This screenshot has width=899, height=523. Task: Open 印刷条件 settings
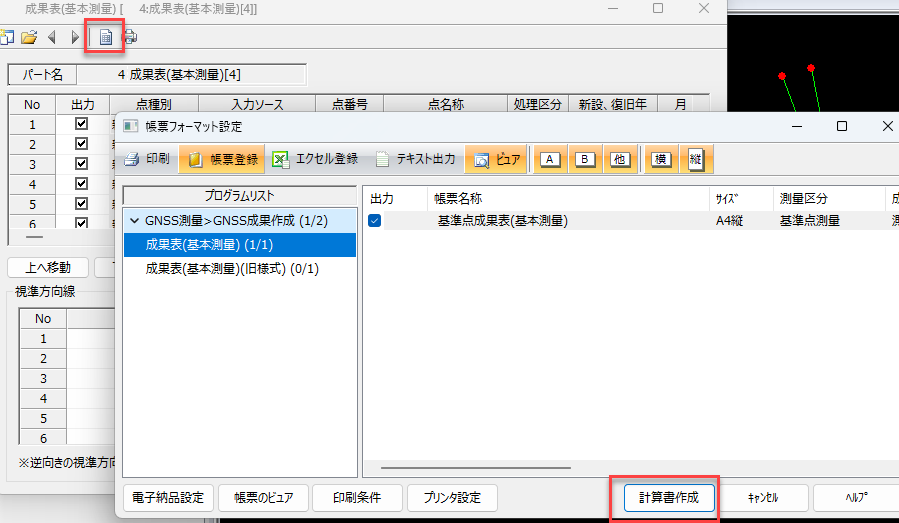357,498
